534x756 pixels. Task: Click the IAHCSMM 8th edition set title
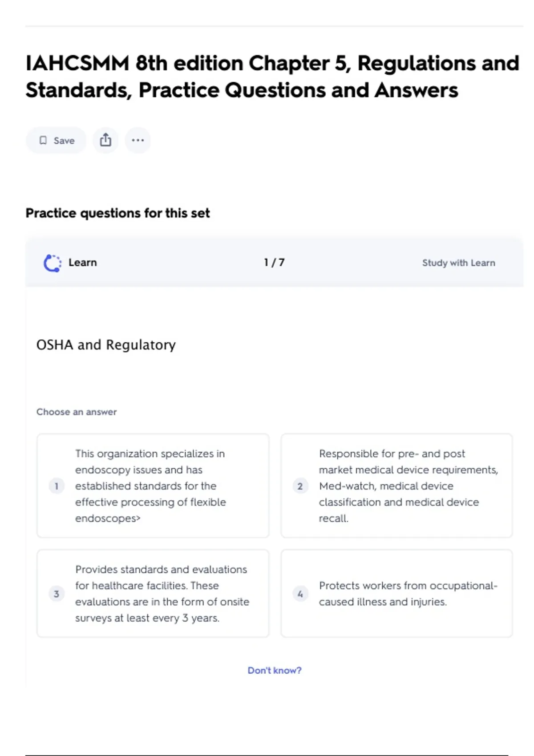click(x=272, y=76)
